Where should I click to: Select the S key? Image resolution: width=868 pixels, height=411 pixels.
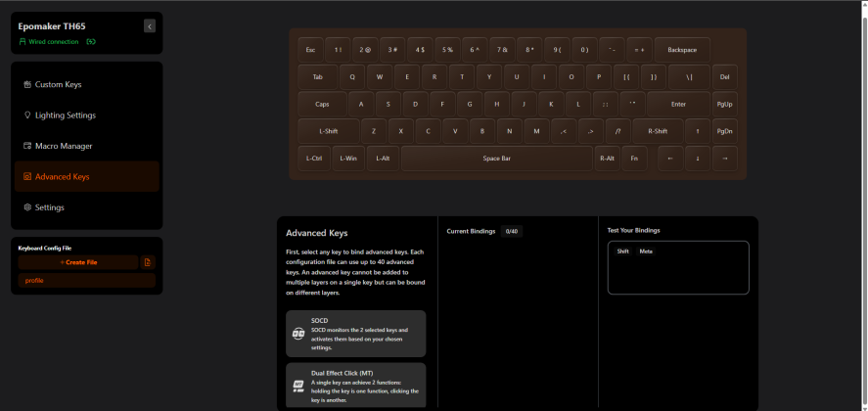click(x=388, y=104)
